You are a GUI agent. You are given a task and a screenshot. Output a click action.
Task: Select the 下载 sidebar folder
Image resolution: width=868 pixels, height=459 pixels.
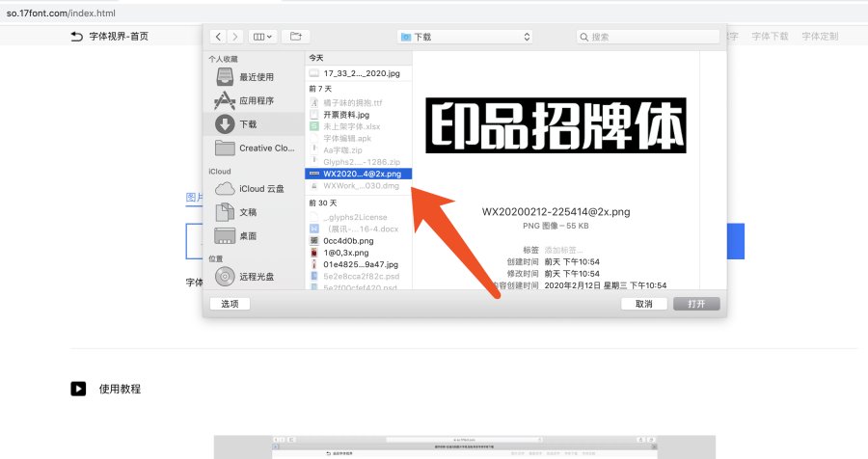click(x=248, y=124)
